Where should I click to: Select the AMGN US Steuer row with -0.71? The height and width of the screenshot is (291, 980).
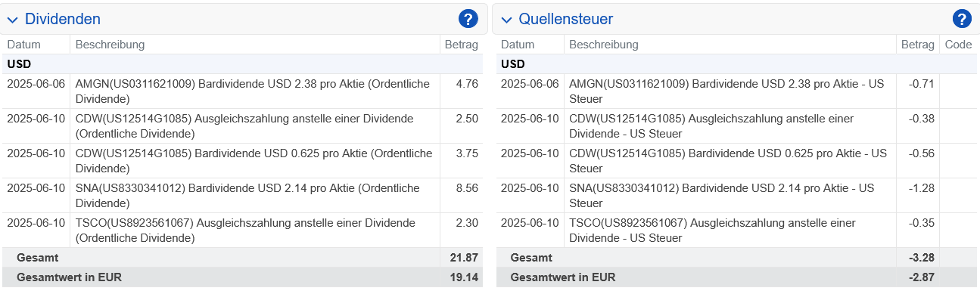(736, 91)
